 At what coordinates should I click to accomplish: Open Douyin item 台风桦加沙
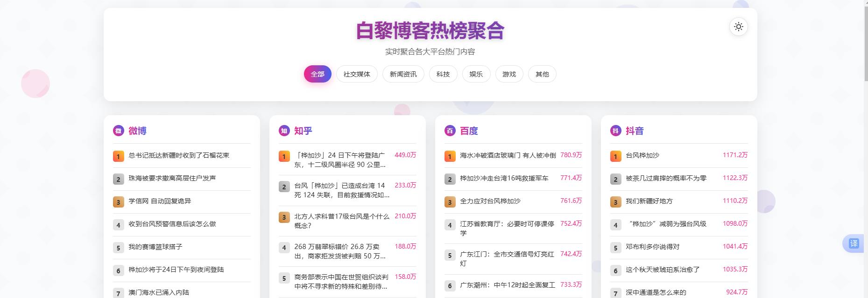[642, 155]
